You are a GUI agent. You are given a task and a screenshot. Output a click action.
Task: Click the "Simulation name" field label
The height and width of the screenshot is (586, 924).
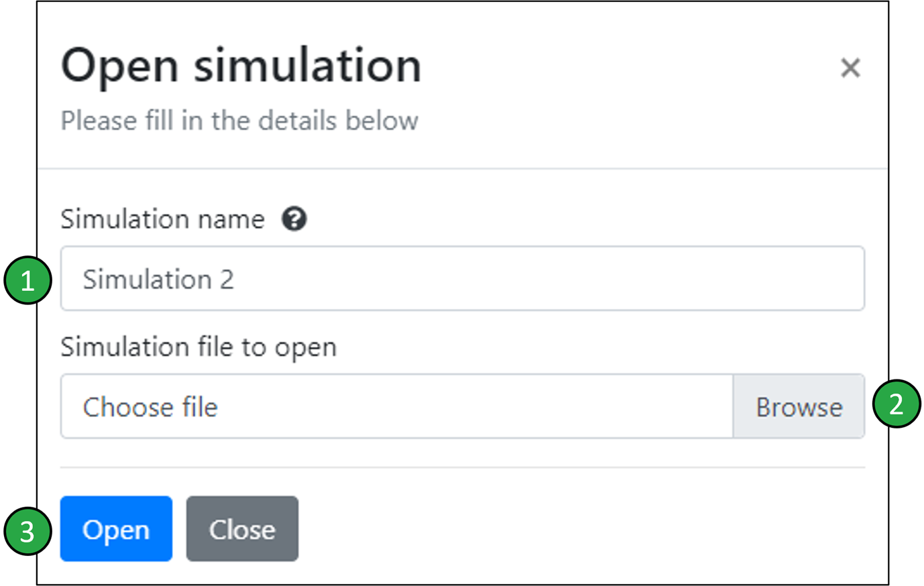pos(162,219)
